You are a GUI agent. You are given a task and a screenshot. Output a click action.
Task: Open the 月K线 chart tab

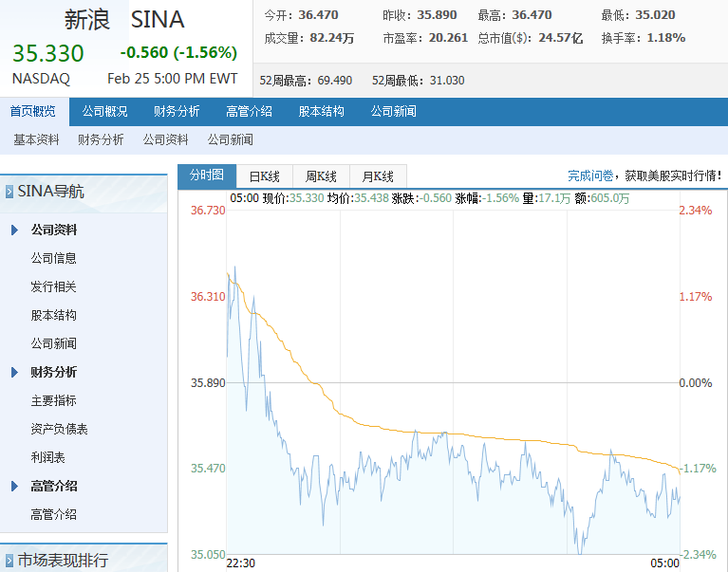point(378,176)
